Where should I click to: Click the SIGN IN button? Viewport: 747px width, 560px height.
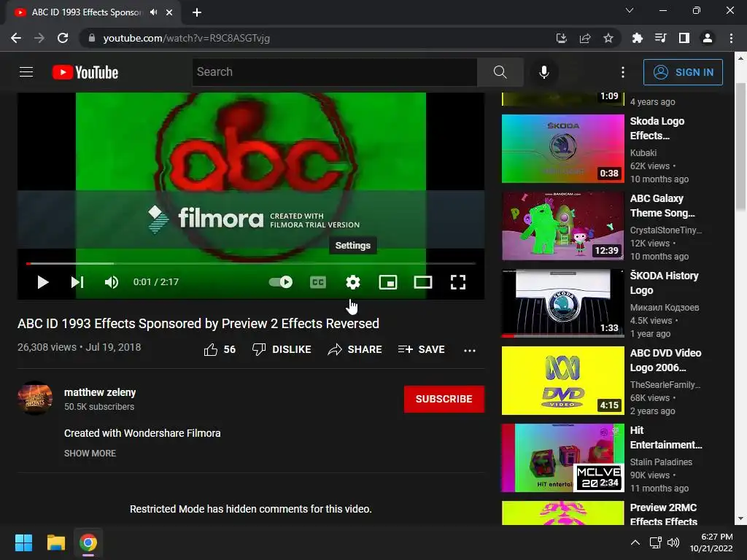click(683, 72)
